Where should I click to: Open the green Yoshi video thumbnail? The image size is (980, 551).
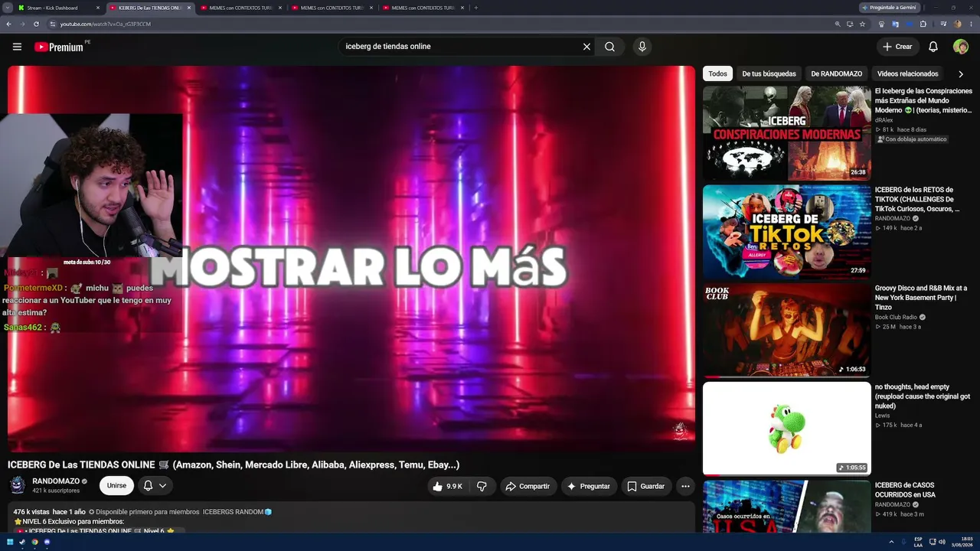[x=787, y=429]
